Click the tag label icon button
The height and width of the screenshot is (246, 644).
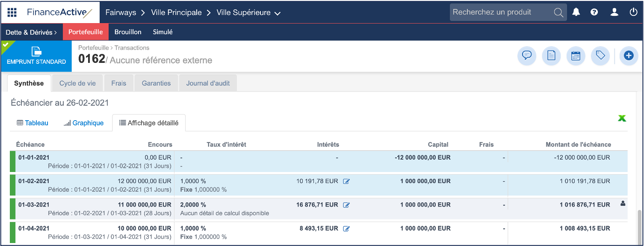coord(600,56)
